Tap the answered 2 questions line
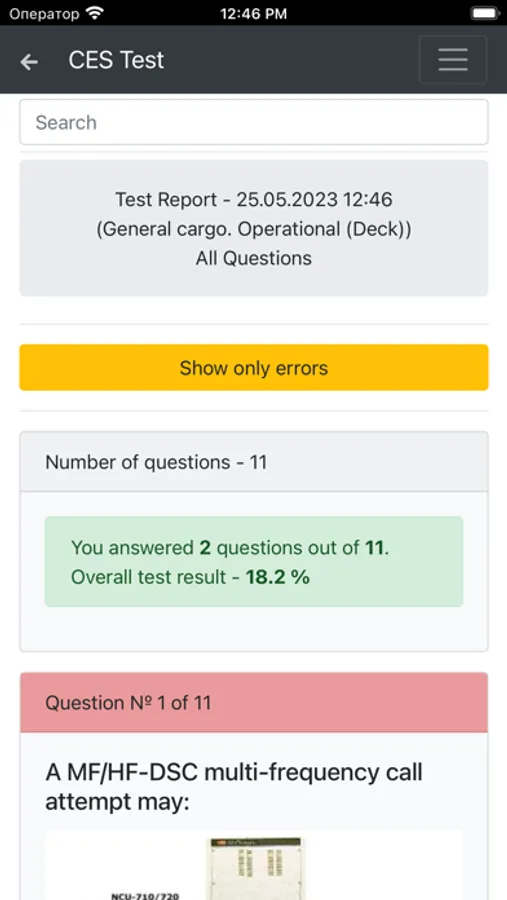This screenshot has width=507, height=900. (230, 548)
